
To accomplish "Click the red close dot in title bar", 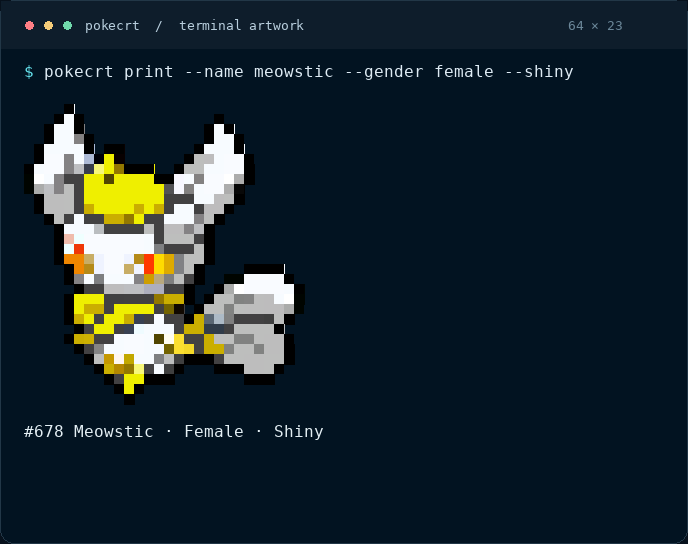I will [29, 25].
